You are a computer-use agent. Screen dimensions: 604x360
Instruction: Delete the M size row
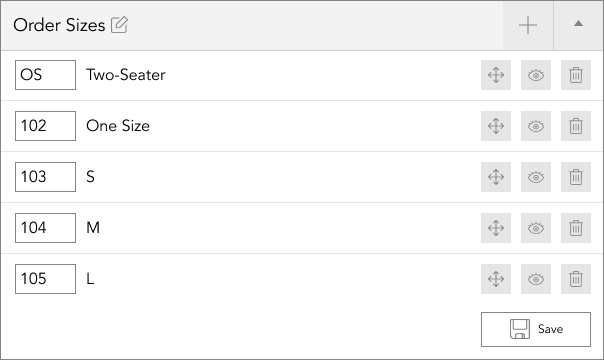[575, 228]
